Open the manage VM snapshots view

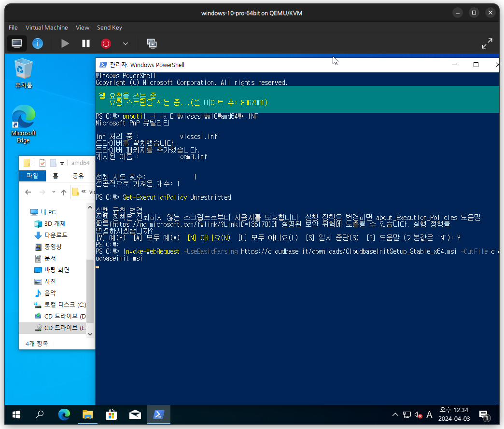pyautogui.click(x=152, y=43)
